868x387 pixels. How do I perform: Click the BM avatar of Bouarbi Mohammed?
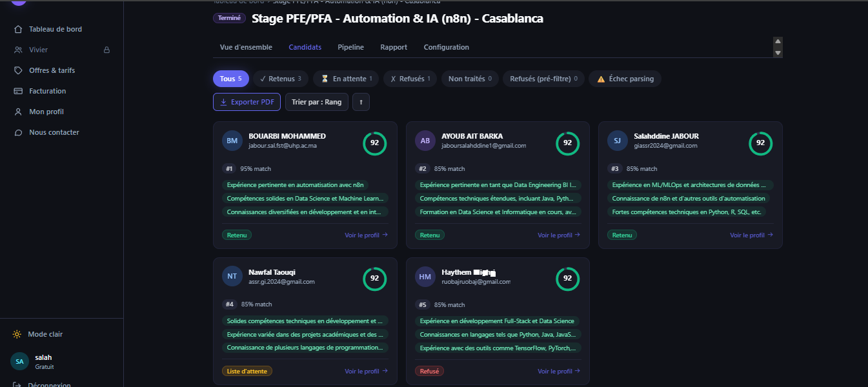(x=232, y=141)
